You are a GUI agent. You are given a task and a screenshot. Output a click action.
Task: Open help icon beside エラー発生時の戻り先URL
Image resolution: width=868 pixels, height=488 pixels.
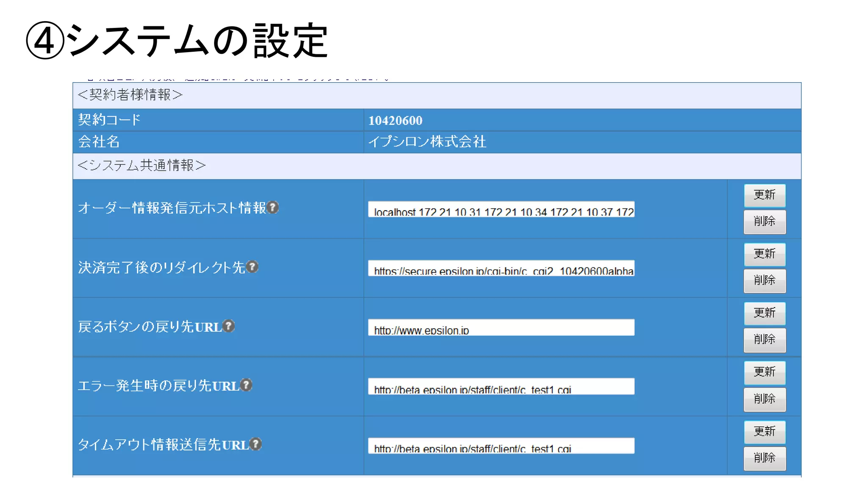click(246, 385)
